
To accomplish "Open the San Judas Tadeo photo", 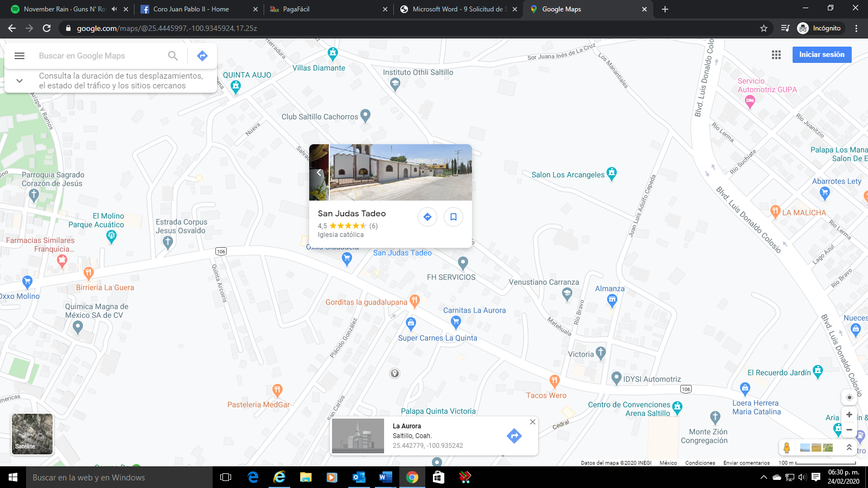I will click(400, 172).
